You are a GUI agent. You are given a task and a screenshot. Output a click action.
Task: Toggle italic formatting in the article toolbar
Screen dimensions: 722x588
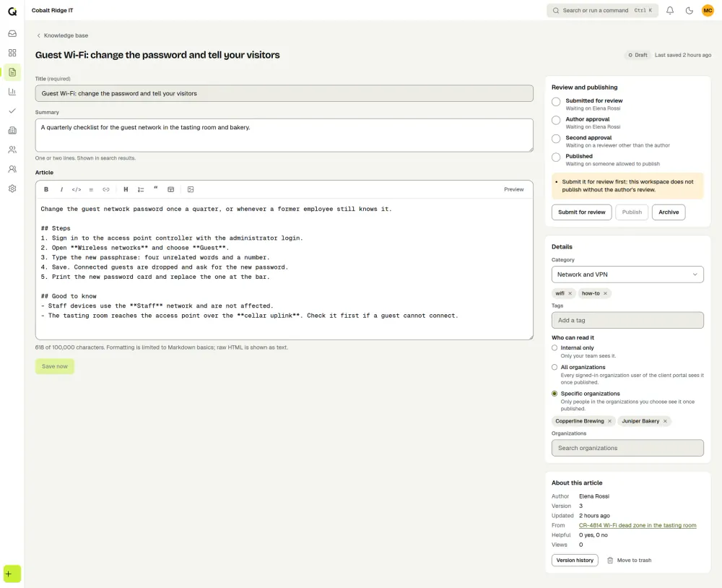coord(61,189)
